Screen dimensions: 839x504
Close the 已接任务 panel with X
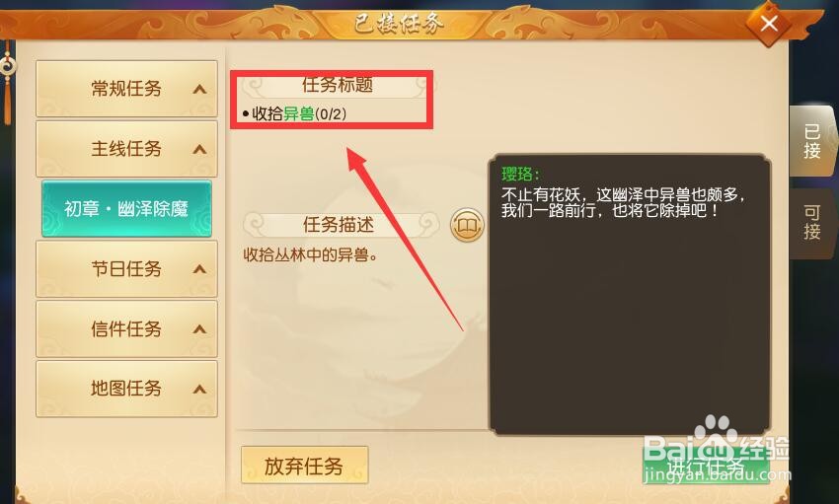(x=769, y=24)
